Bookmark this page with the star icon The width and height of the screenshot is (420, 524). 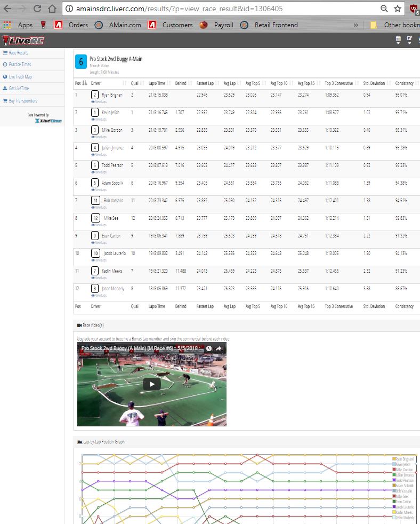pyautogui.click(x=398, y=9)
